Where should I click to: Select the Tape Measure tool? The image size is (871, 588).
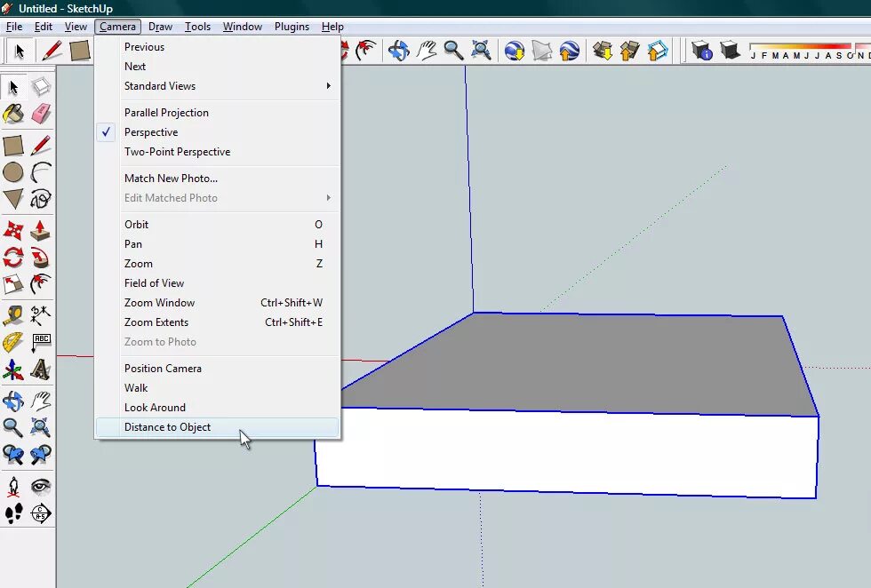click(13, 315)
